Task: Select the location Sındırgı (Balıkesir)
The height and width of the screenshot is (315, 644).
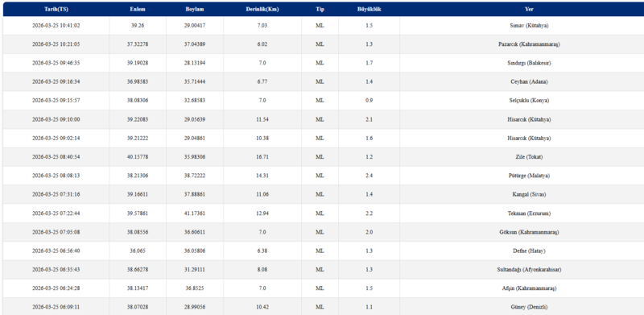Action: click(x=529, y=64)
